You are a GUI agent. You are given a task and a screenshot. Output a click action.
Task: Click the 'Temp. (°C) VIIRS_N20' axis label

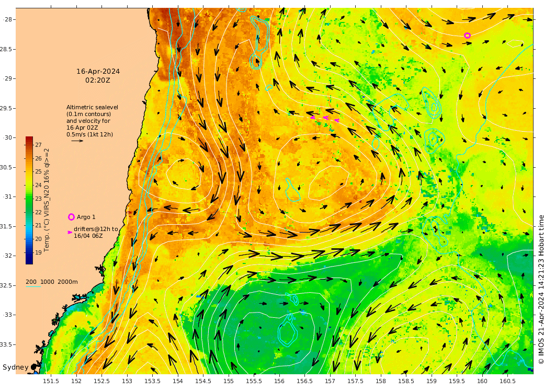click(x=47, y=200)
